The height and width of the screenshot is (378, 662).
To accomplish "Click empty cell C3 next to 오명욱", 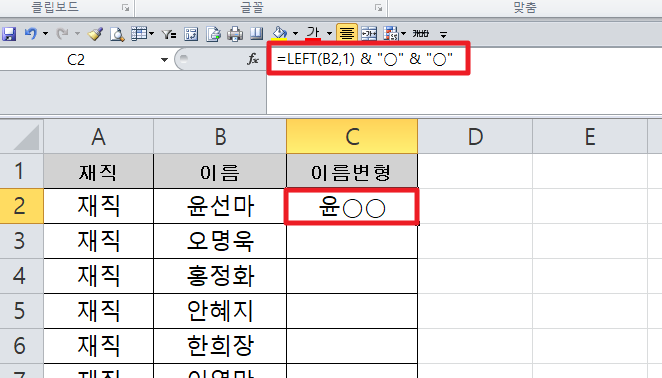I will 352,241.
